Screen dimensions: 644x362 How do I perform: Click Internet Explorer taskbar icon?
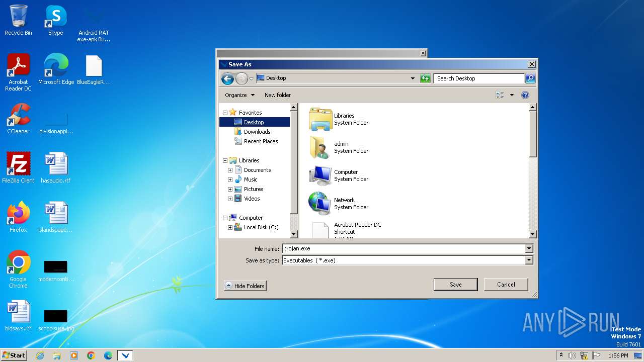(40, 355)
